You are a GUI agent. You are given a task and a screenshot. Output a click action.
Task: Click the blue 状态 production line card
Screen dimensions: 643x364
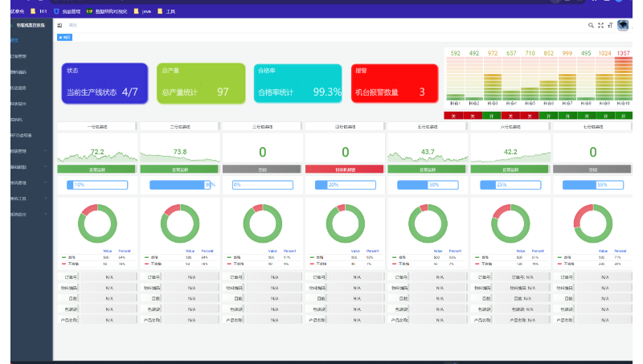click(x=104, y=84)
